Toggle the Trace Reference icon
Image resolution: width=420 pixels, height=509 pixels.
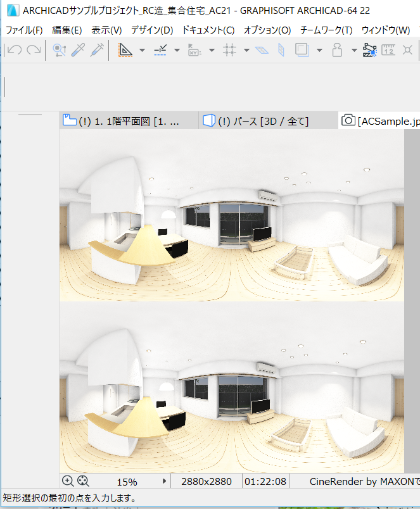[x=302, y=50]
